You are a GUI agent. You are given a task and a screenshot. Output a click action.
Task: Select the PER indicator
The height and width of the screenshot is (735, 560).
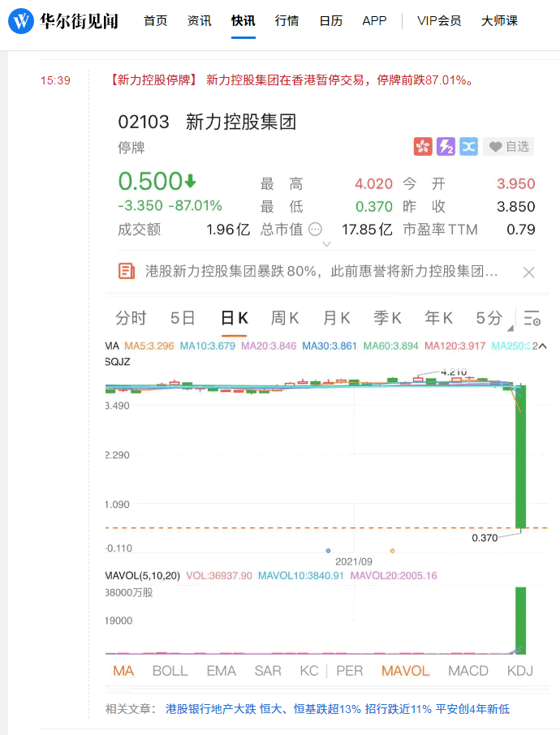click(x=350, y=671)
